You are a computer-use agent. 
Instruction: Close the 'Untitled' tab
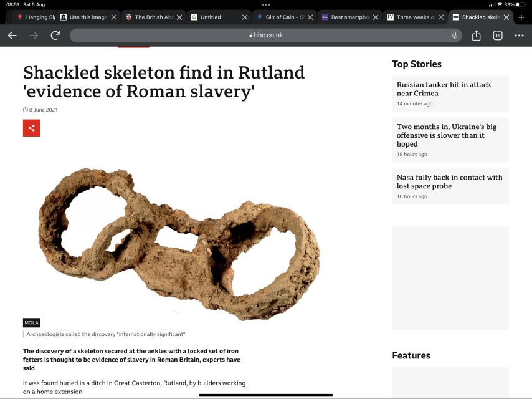[x=244, y=17]
